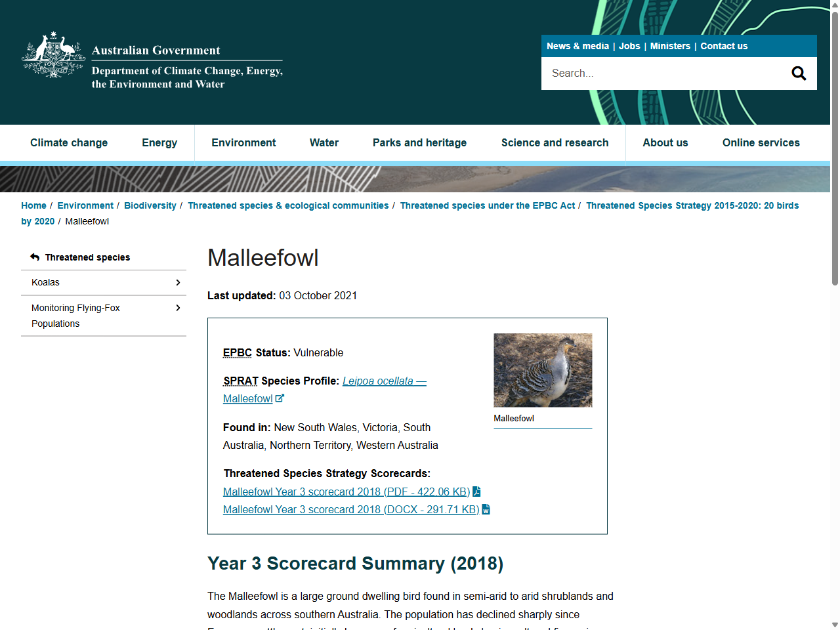Open the Science and research menu

[555, 142]
